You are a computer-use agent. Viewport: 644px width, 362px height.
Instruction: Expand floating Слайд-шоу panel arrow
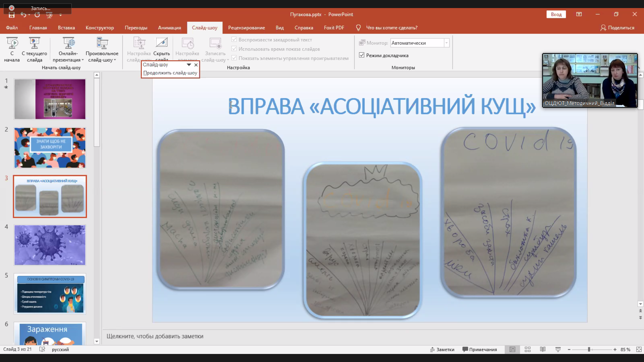click(x=189, y=65)
